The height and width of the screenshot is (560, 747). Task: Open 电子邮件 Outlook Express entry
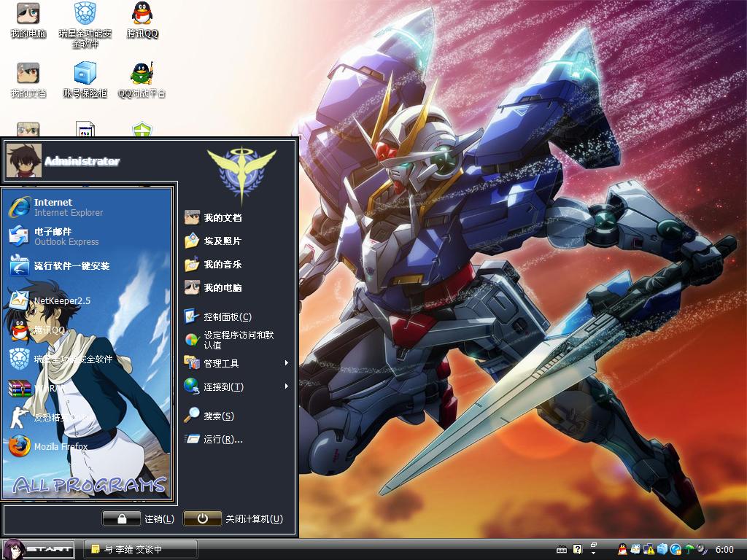tap(88, 236)
